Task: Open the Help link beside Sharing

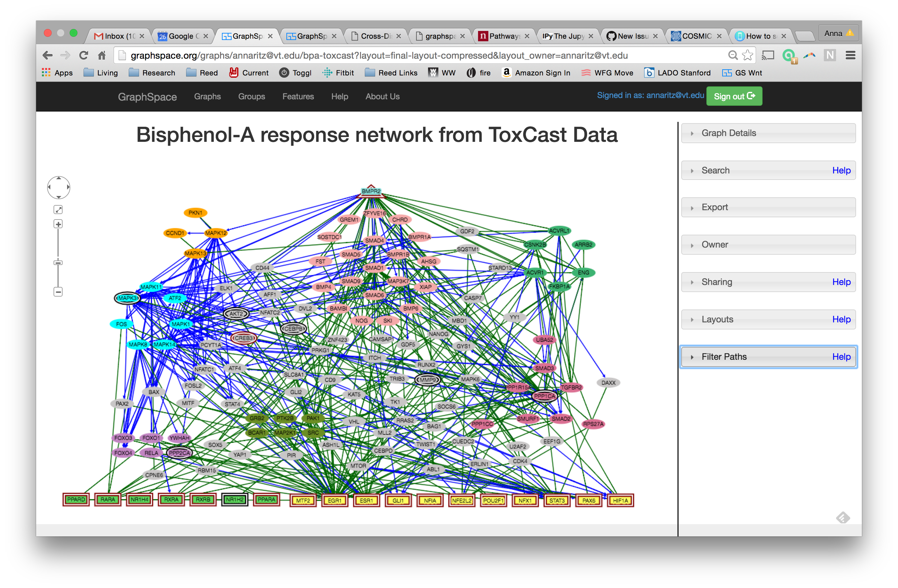Action: [x=841, y=282]
